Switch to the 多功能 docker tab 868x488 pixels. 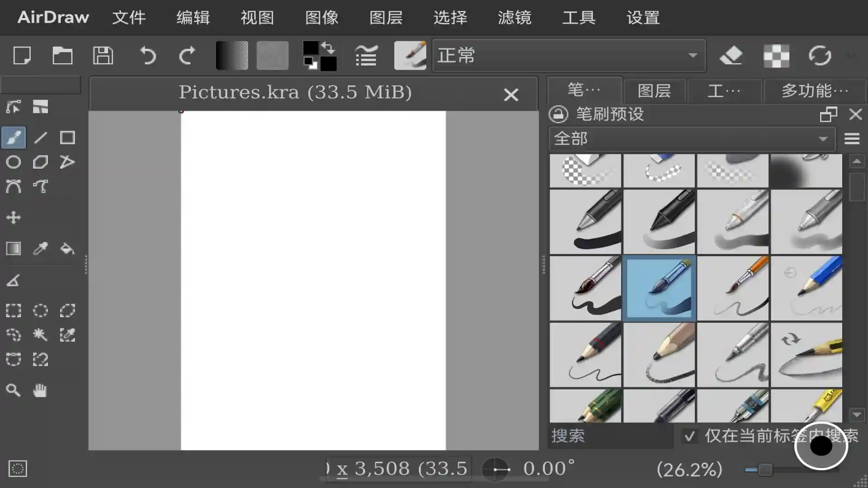[815, 91]
